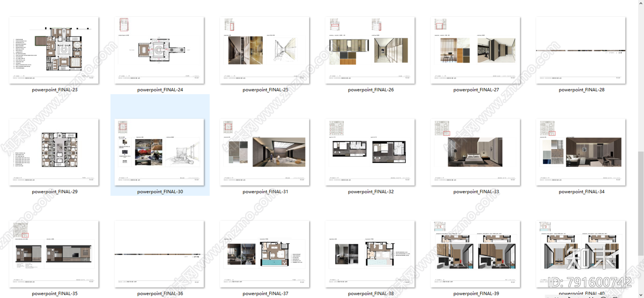Select the powerpoint_FINAL-39 thumbnail
Image resolution: width=644 pixels, height=298 pixels.
pos(475,254)
